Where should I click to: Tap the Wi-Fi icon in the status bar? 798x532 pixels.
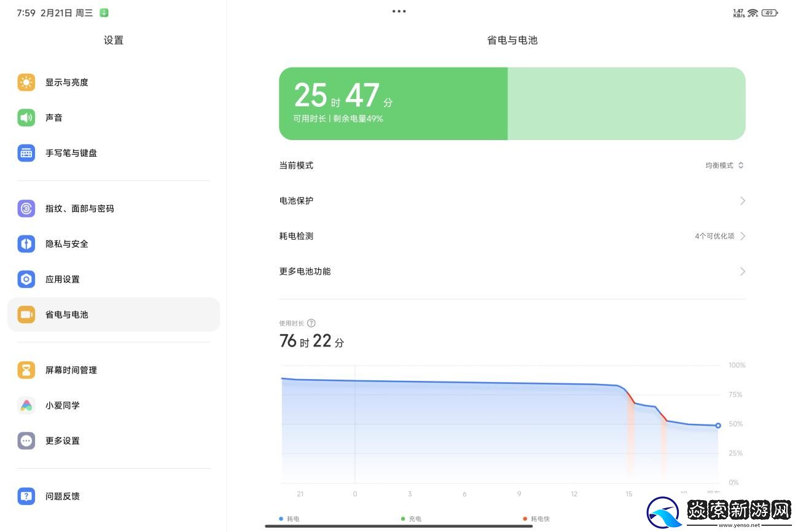pyautogui.click(x=753, y=12)
